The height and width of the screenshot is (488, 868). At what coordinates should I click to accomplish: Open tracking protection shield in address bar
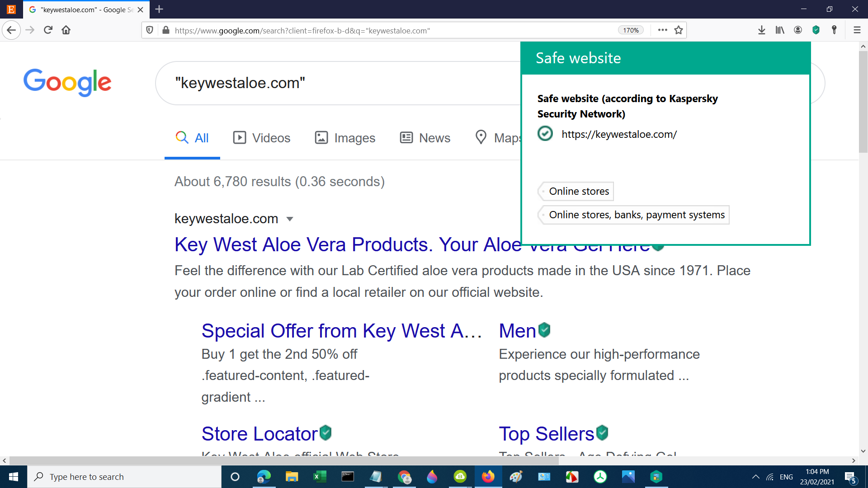point(150,30)
